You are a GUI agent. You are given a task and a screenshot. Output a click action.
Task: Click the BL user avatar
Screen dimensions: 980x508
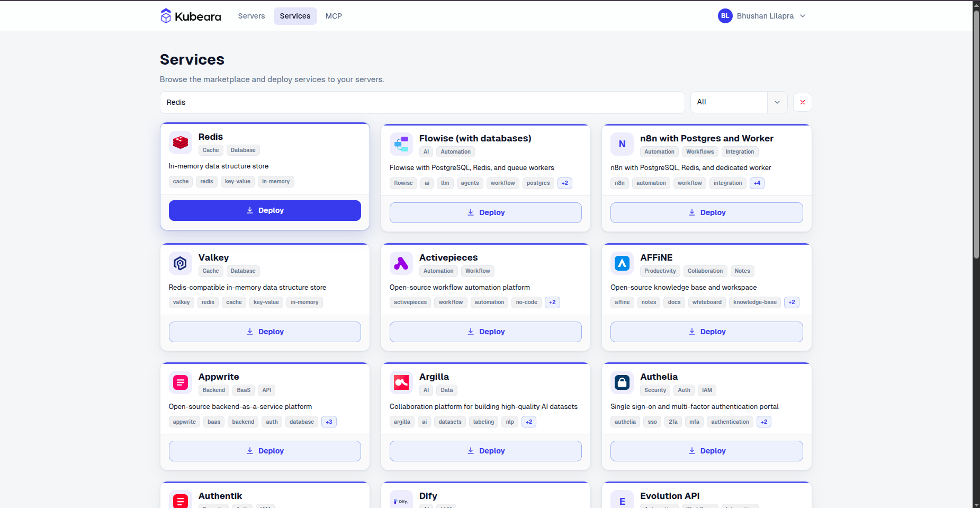[x=725, y=16]
